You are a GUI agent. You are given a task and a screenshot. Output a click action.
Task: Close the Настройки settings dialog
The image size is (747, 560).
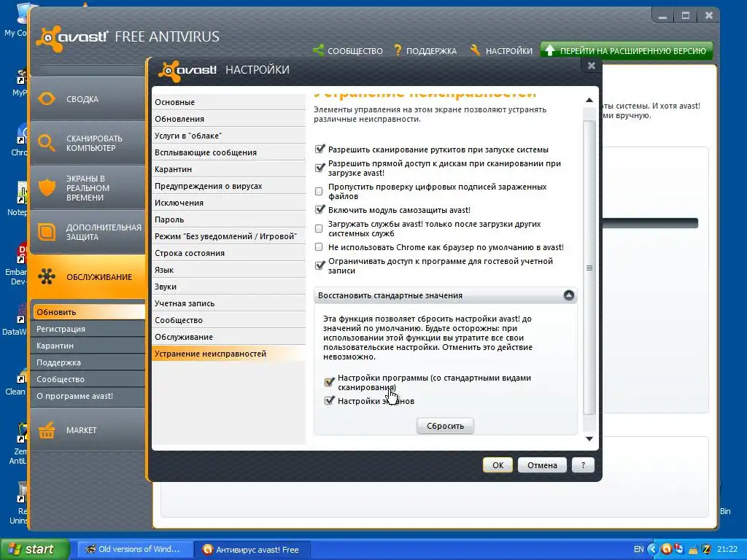click(591, 65)
